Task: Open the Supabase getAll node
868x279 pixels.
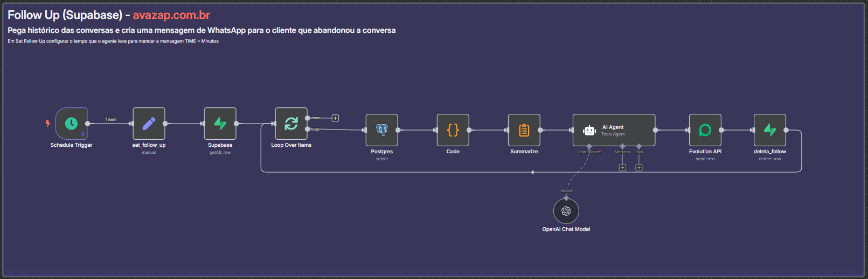Action: (x=220, y=124)
